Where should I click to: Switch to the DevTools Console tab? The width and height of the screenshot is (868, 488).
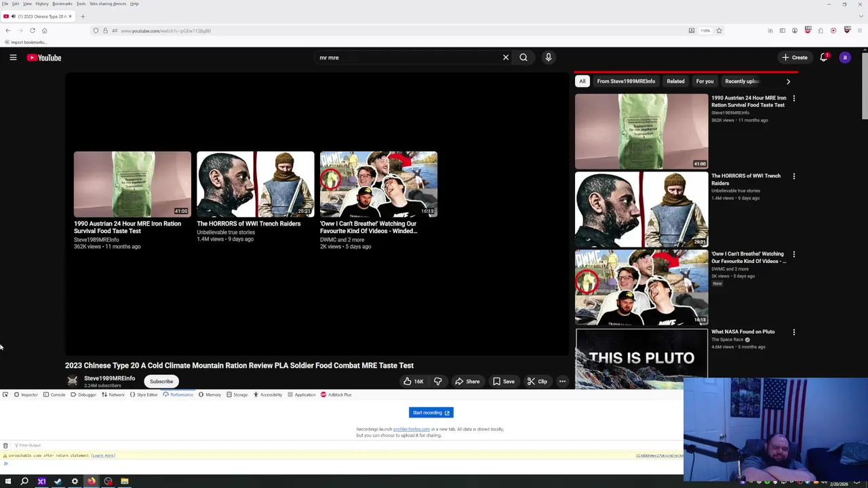[x=54, y=394]
